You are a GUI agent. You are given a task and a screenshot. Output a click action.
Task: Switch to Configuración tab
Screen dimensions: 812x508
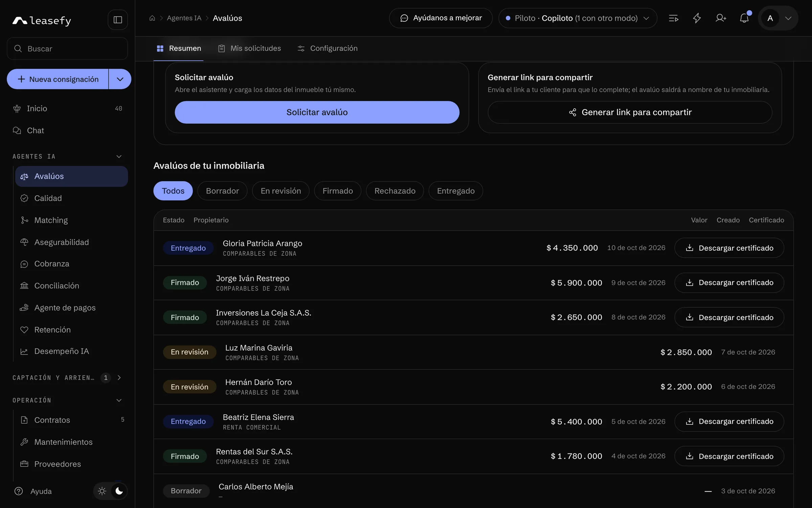pos(327,48)
